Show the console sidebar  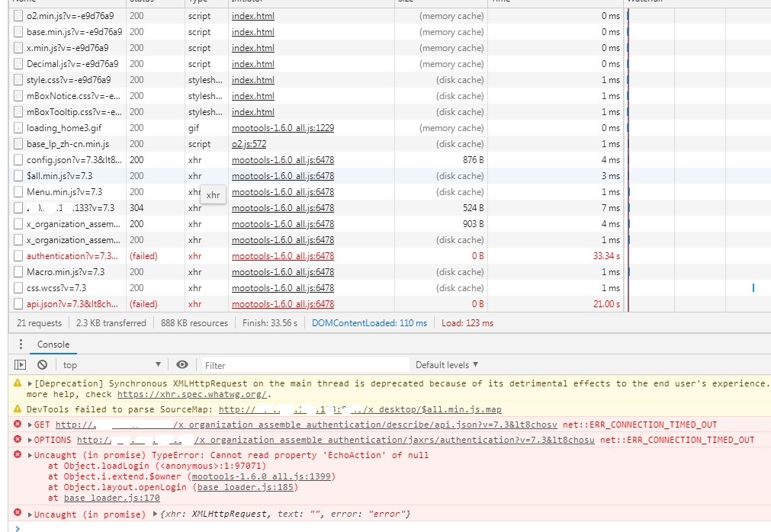click(x=21, y=365)
